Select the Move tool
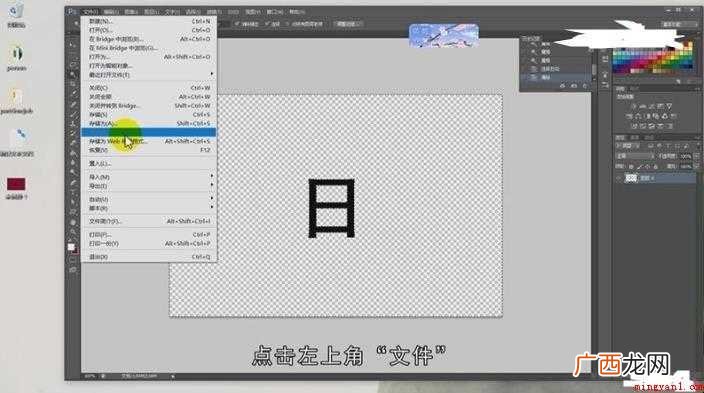 coord(73,45)
